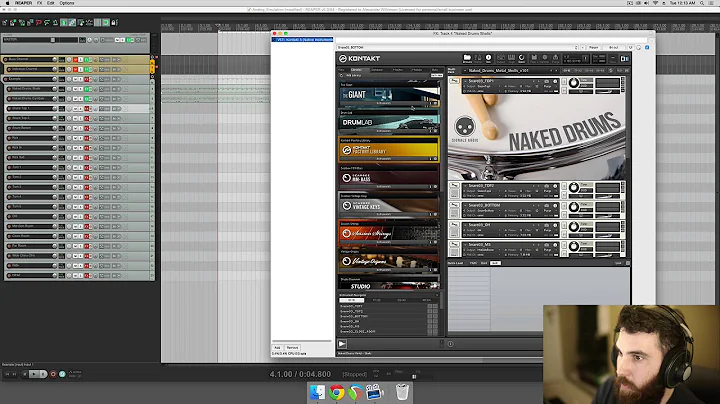Screen dimensions: 720x404
Task: Click the Kontakt logo
Action: click(x=360, y=58)
